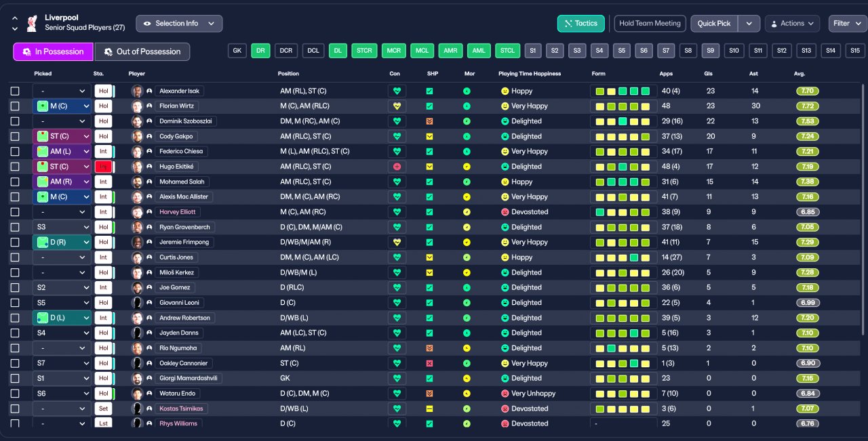Select the checkbox for Cody Gakpo
Image resolution: width=868 pixels, height=441 pixels.
coord(15,136)
